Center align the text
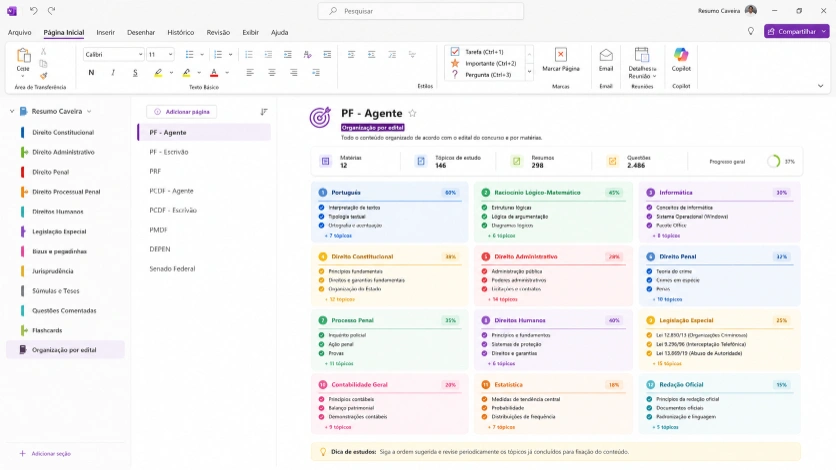 [272, 72]
